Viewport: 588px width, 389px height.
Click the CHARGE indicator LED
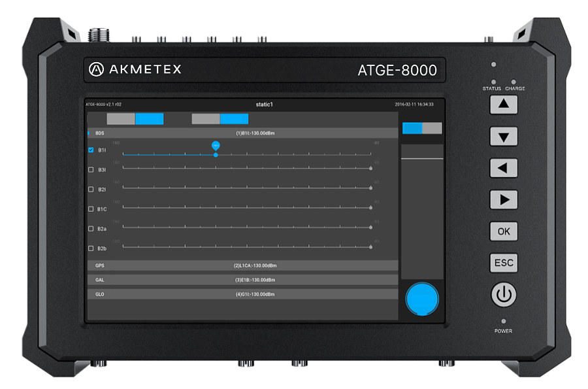click(x=514, y=82)
